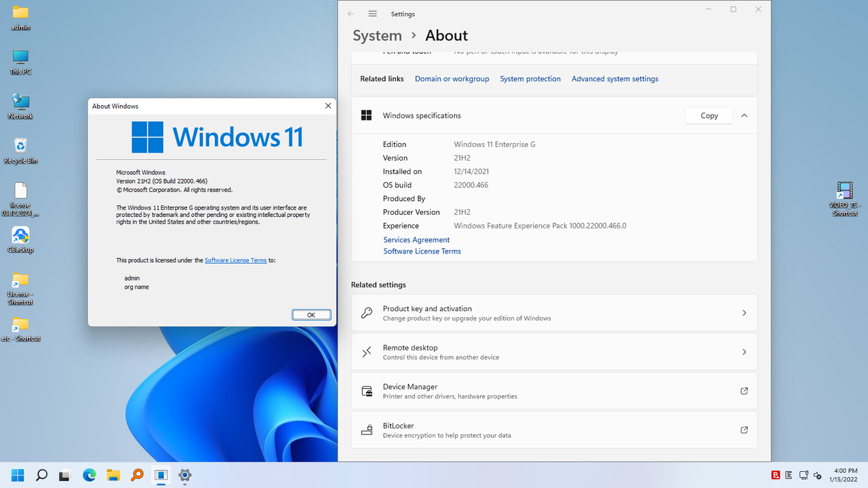The width and height of the screenshot is (868, 488).
Task: Click Windows Feature Experience Pack text
Action: [x=540, y=226]
